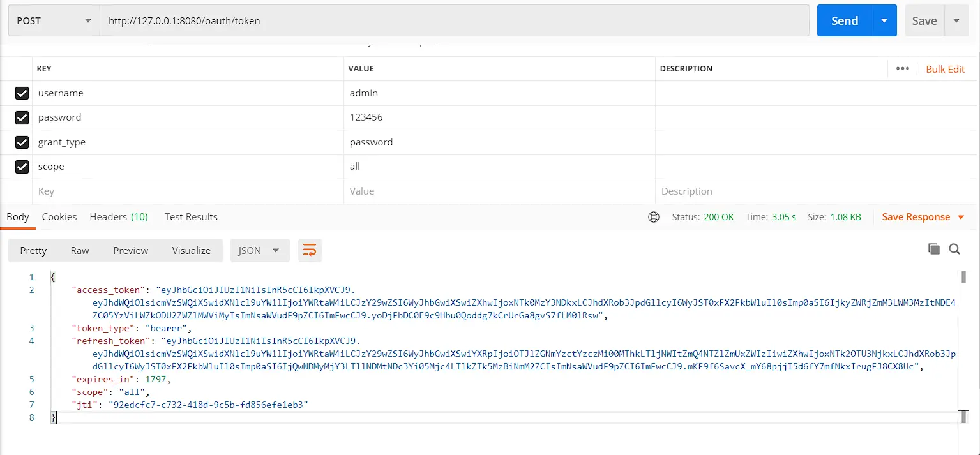Click the blue Send button

845,20
